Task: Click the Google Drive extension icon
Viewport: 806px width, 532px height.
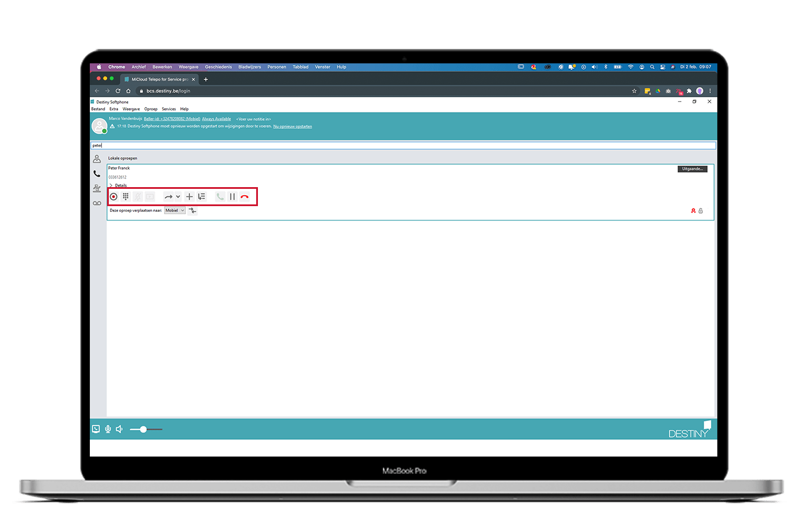Action: [658, 91]
